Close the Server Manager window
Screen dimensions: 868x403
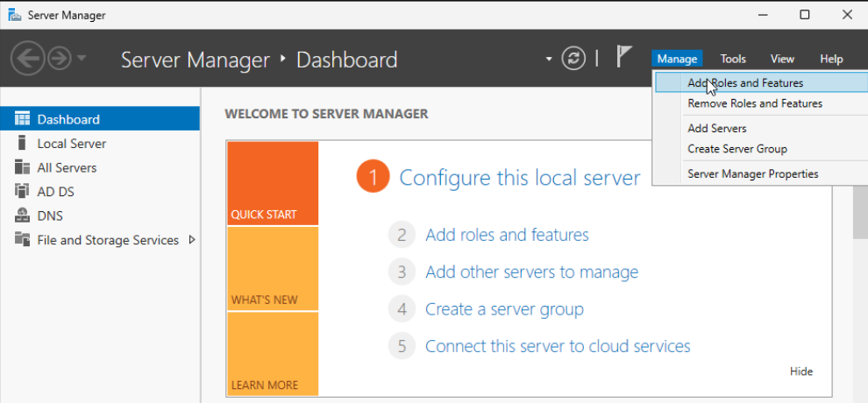pos(847,15)
